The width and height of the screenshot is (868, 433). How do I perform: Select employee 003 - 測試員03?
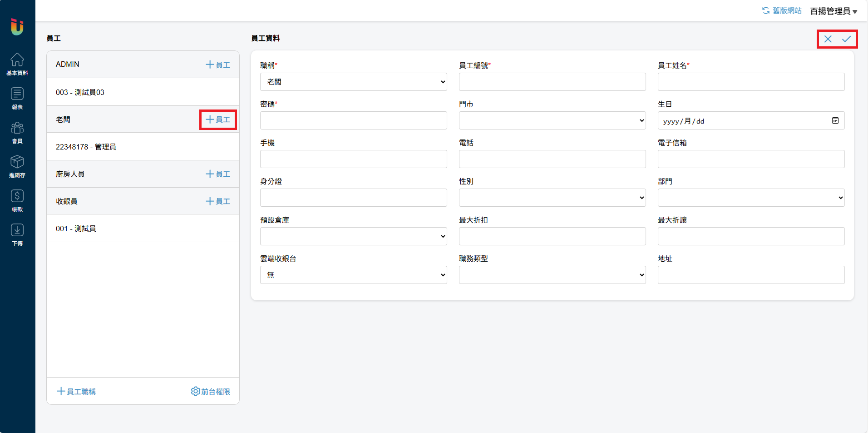coord(80,92)
